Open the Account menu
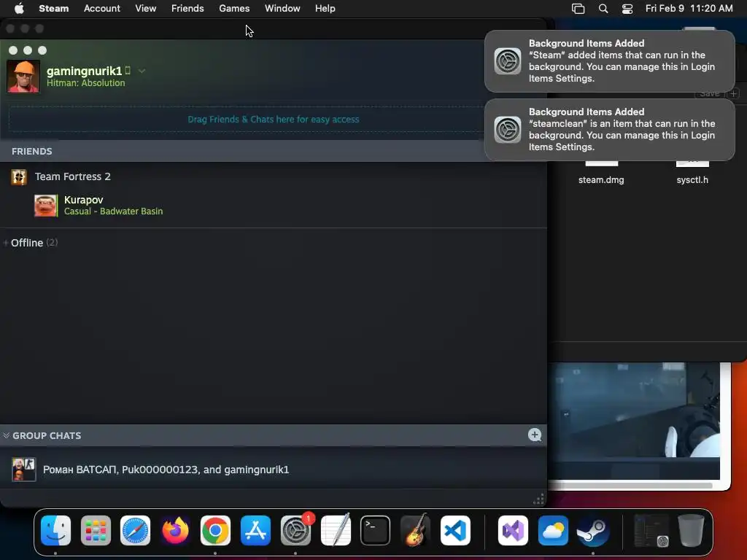The height and width of the screenshot is (560, 747). pyautogui.click(x=102, y=9)
